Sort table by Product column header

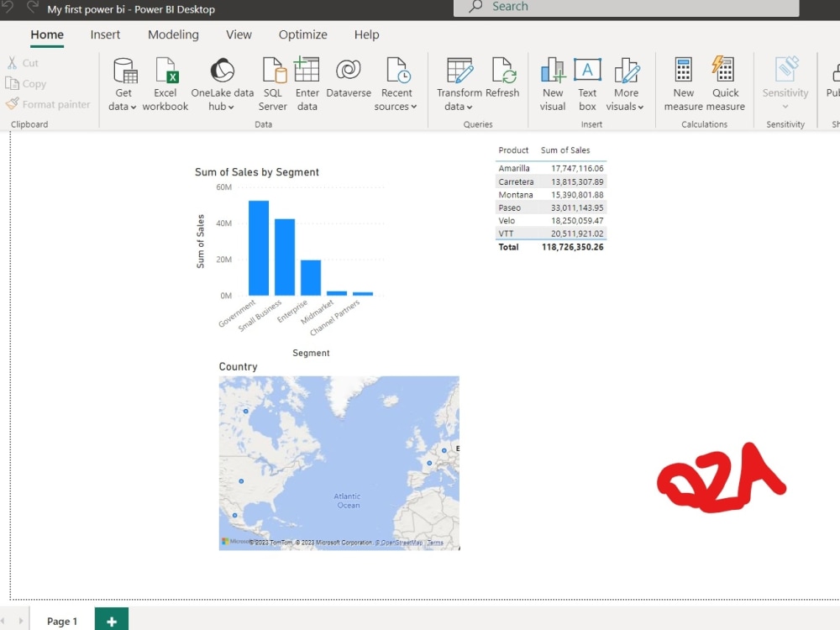tap(513, 150)
